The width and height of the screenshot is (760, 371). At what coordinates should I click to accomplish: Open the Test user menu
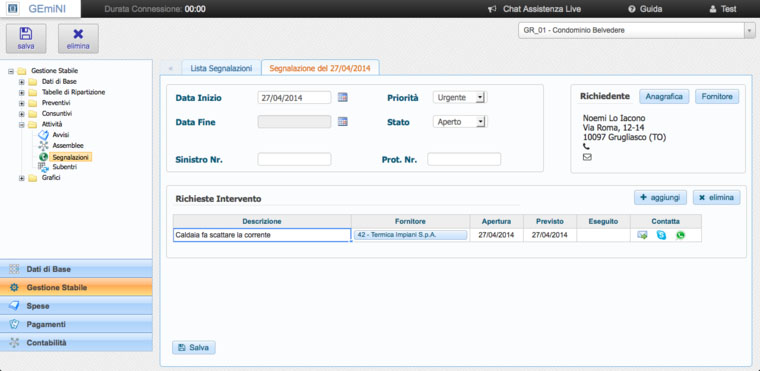[723, 9]
